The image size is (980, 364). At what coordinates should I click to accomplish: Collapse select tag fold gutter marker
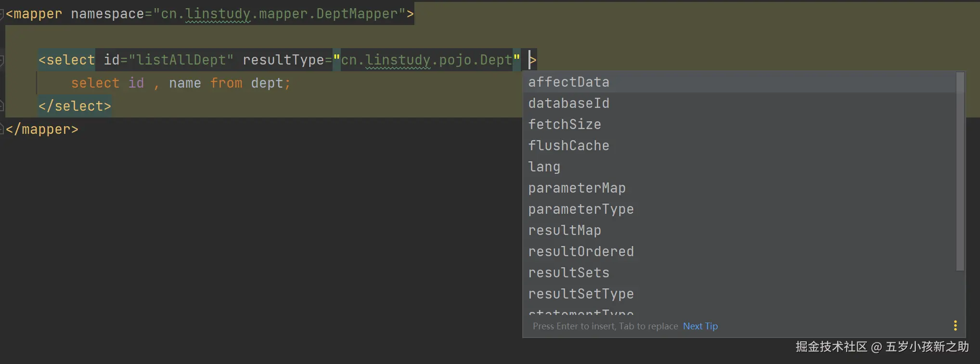[x=1, y=61]
